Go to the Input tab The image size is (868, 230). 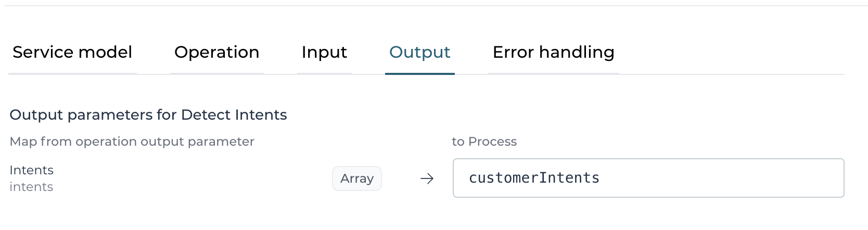(324, 52)
